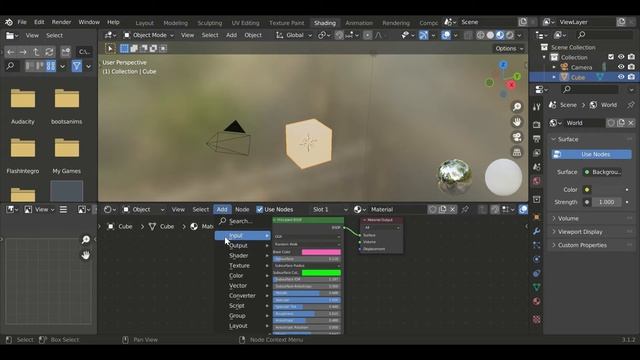This screenshot has width=640, height=360.
Task: Open file browser Select menu
Action: coord(54,36)
